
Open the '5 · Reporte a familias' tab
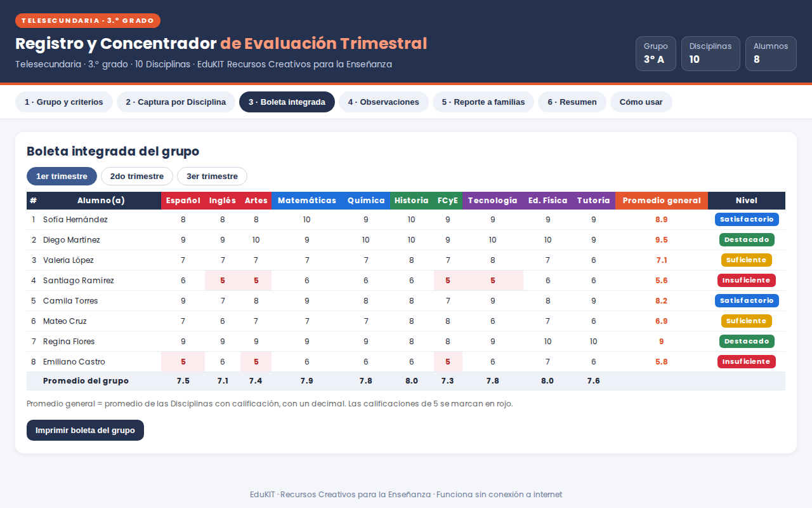click(x=483, y=102)
